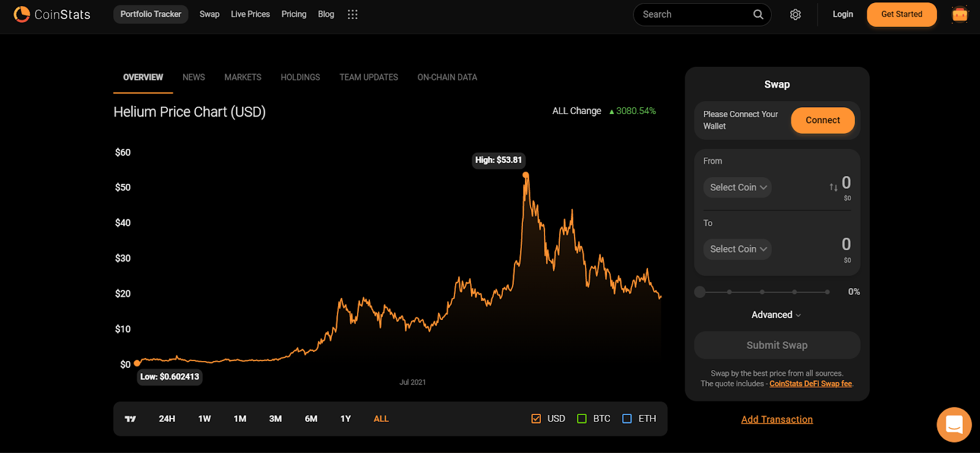Click the Get Started button
This screenshot has width=980, height=453.
pos(902,14)
